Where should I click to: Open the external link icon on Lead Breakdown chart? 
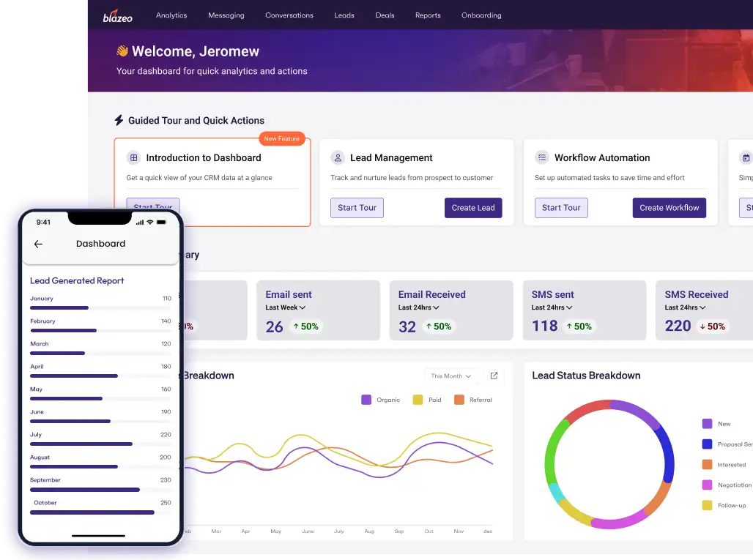[x=494, y=376]
